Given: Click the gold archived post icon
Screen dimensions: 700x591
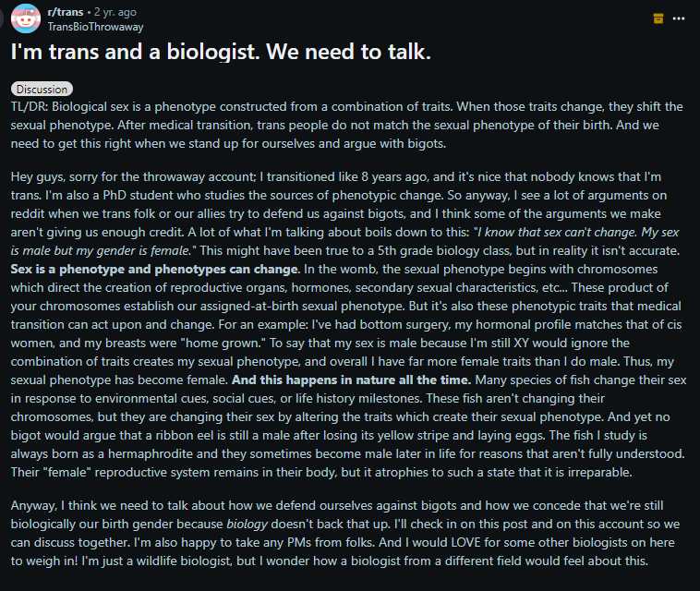Looking at the screenshot, I should [x=658, y=18].
